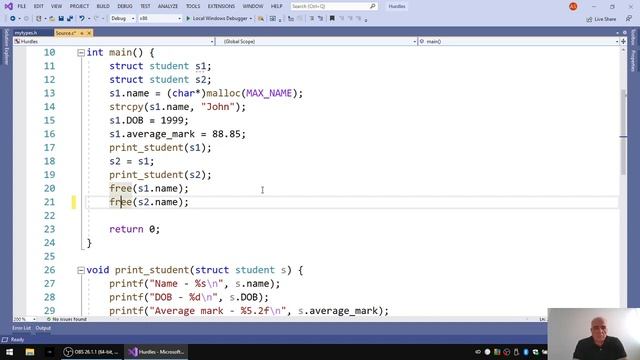Click the Uncomment selected lines icon

click(320, 18)
